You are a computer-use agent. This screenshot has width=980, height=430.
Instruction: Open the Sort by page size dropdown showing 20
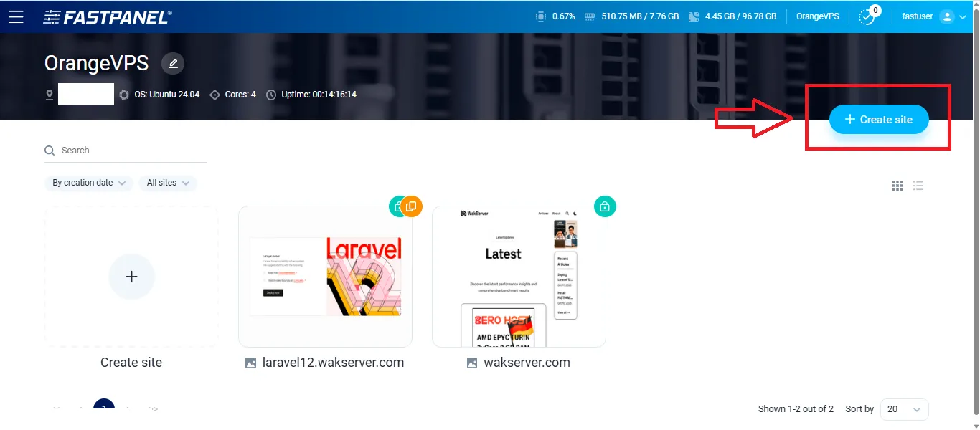tap(904, 408)
